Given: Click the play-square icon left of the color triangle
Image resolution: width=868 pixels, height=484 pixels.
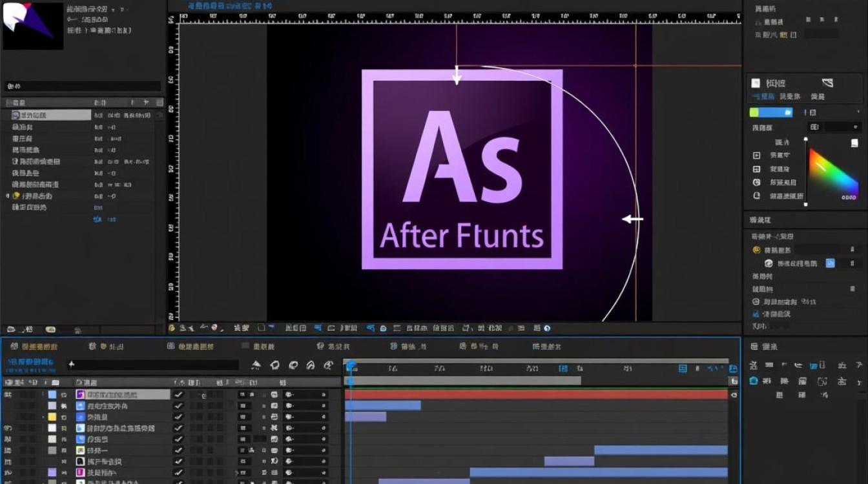Looking at the screenshot, I should 757,156.
